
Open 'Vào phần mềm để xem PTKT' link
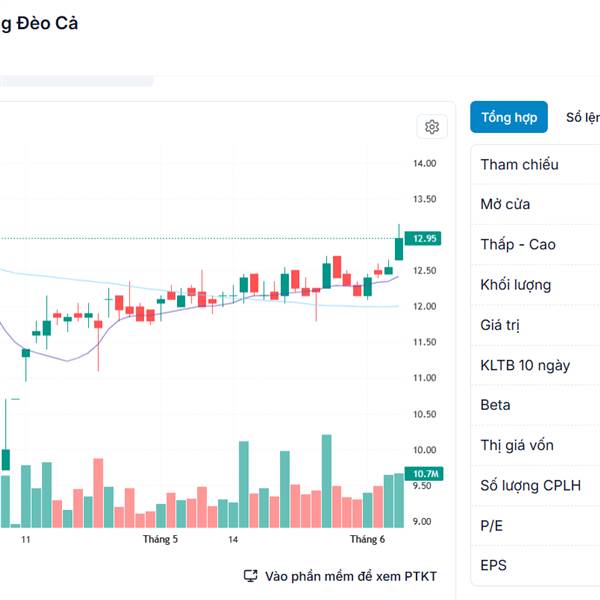[350, 576]
